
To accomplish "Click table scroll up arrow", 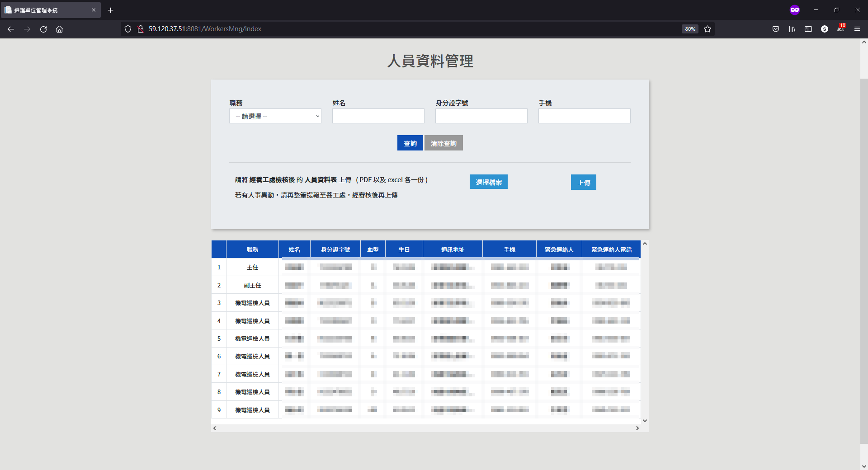I will pos(645,244).
